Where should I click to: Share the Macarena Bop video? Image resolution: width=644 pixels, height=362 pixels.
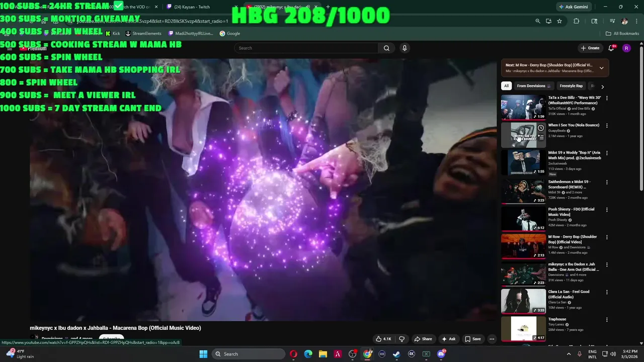click(423, 339)
